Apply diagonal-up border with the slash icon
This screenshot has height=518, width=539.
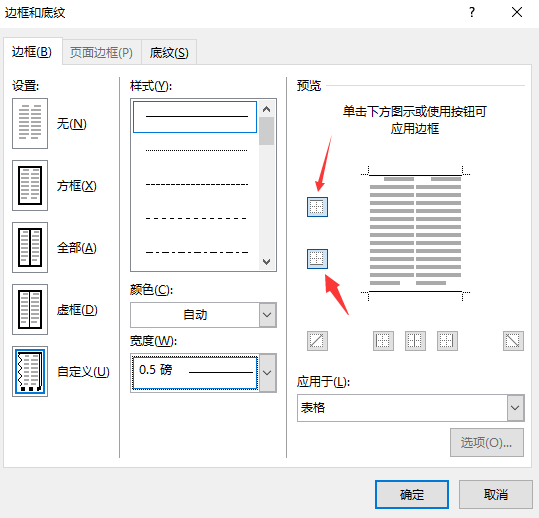pyautogui.click(x=317, y=341)
